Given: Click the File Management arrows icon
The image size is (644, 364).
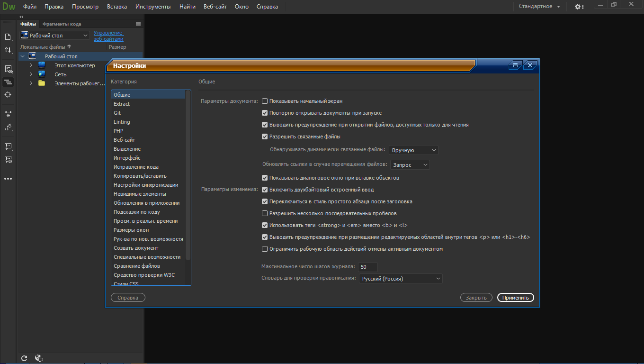Looking at the screenshot, I should pos(8,50).
